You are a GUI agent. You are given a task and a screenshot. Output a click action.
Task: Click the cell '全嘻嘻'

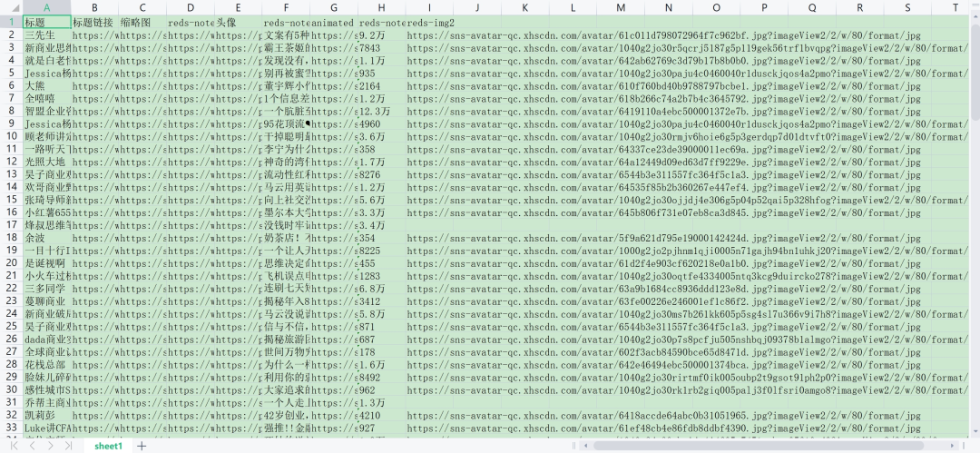click(47, 98)
